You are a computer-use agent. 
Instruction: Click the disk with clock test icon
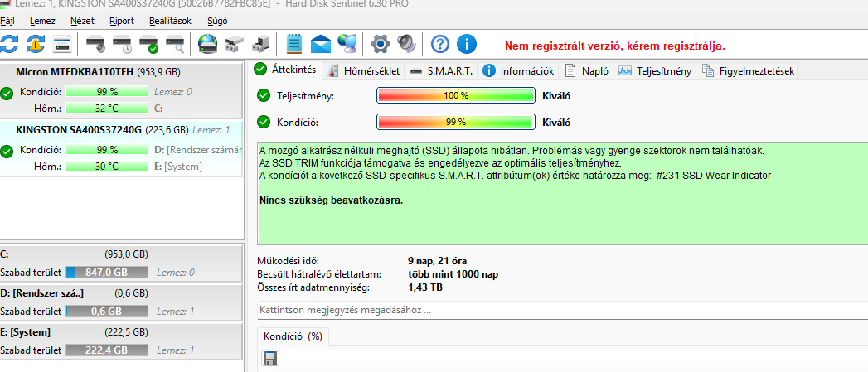tap(123, 44)
